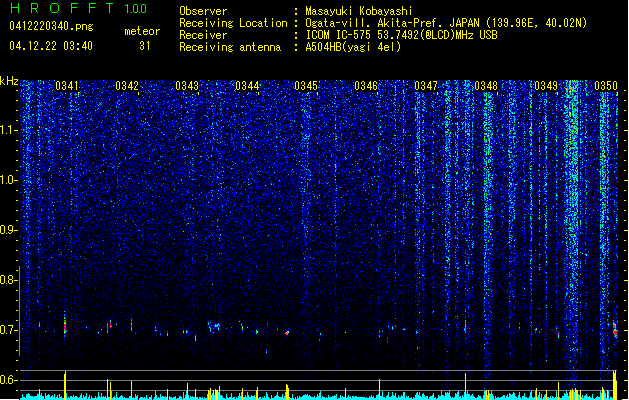Click the 0341 time marker

67,86
